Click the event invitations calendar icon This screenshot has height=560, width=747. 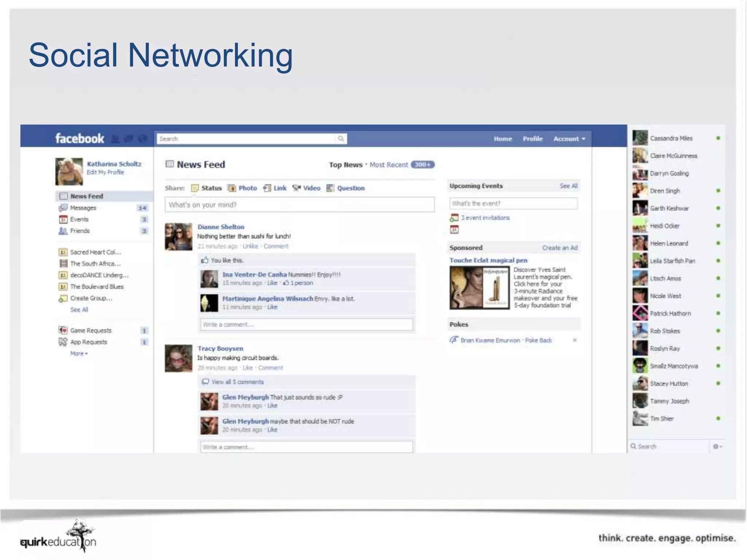pyautogui.click(x=454, y=218)
